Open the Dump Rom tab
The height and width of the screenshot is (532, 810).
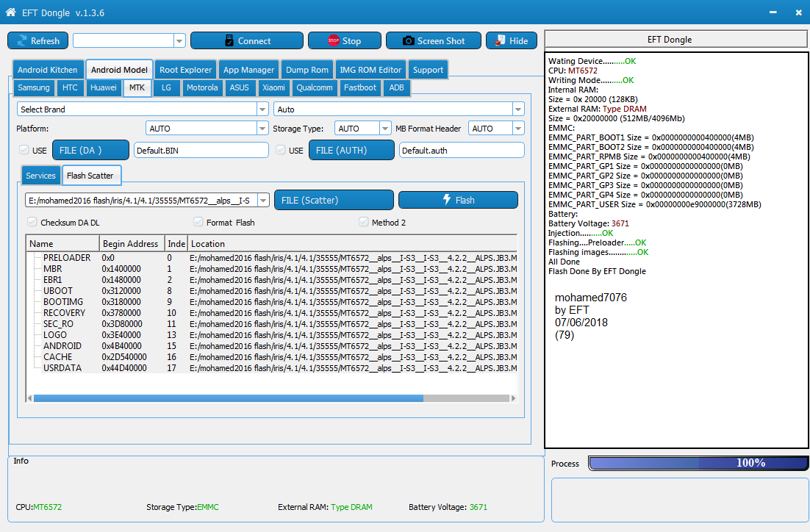307,70
